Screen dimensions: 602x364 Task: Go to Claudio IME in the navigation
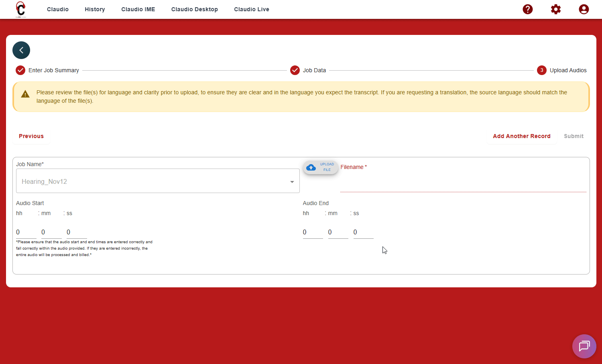138,9
